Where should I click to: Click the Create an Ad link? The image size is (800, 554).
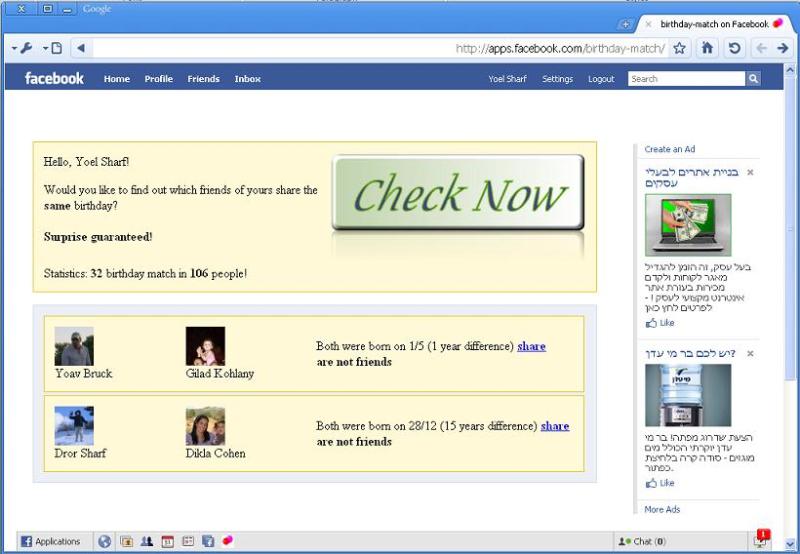[x=669, y=149]
